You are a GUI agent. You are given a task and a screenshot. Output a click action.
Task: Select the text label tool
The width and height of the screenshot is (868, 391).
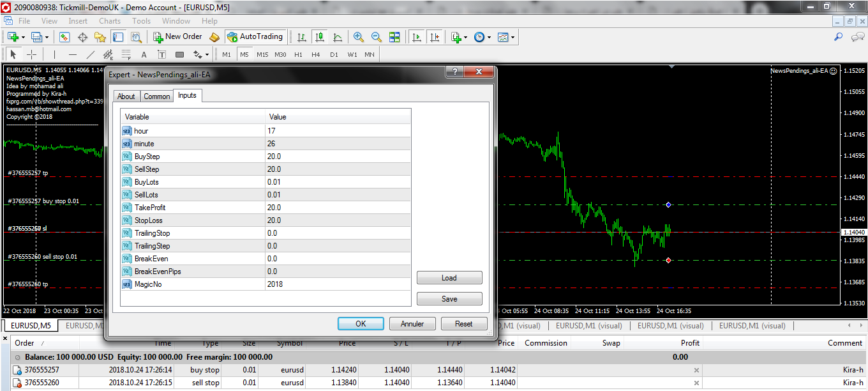point(144,54)
